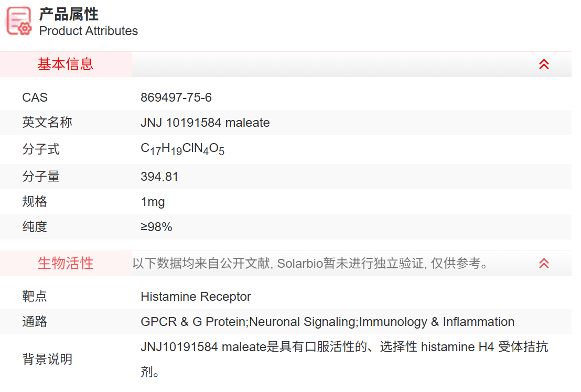Click the 英文名称 row label
Screen dimensions: 581x392
click(47, 123)
